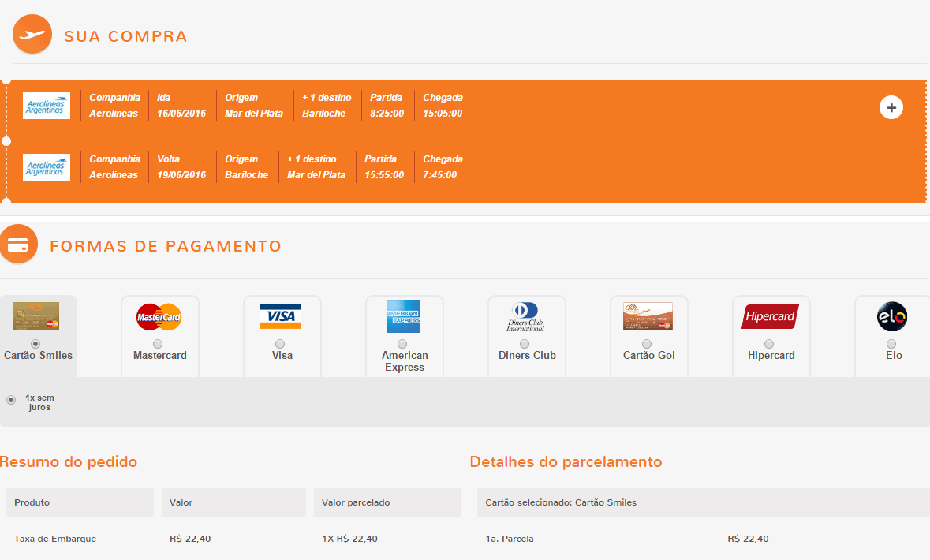This screenshot has width=930, height=560.
Task: Click the Cartão Smiles label
Action: [39, 356]
